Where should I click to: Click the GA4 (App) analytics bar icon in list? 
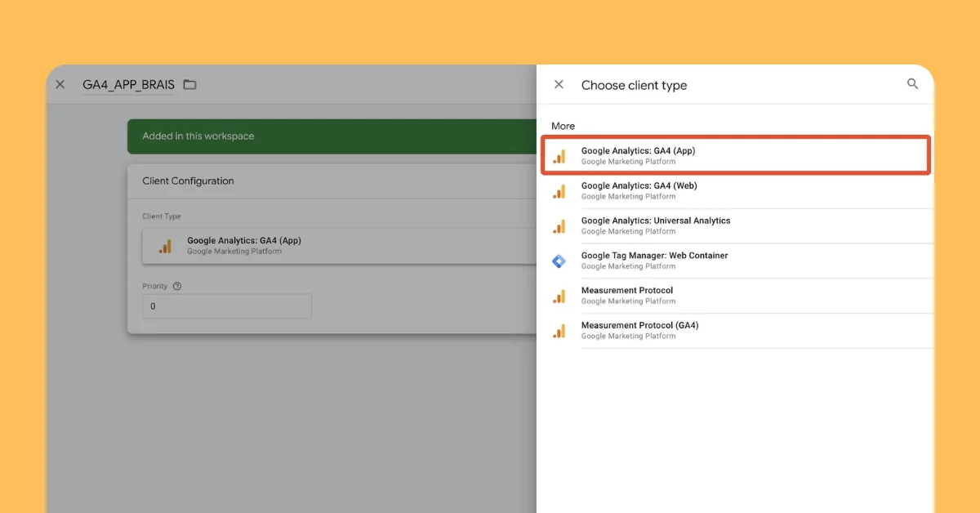[x=559, y=156]
